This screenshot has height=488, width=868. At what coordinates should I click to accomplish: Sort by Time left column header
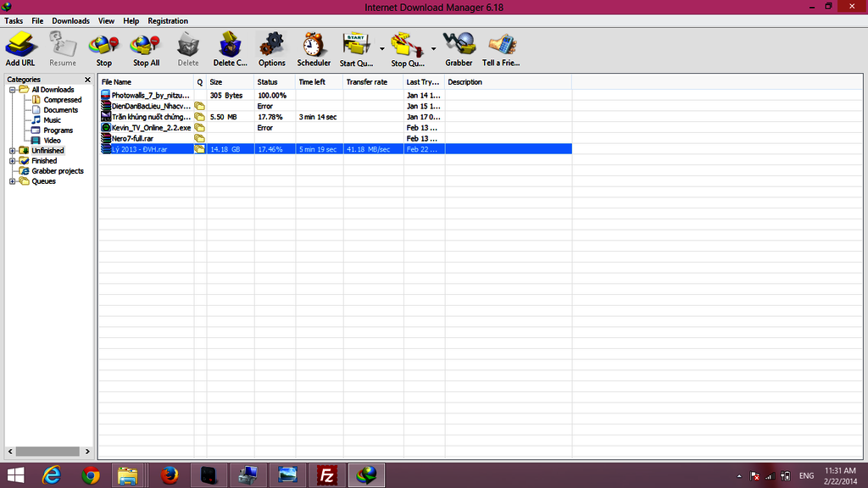pyautogui.click(x=319, y=82)
